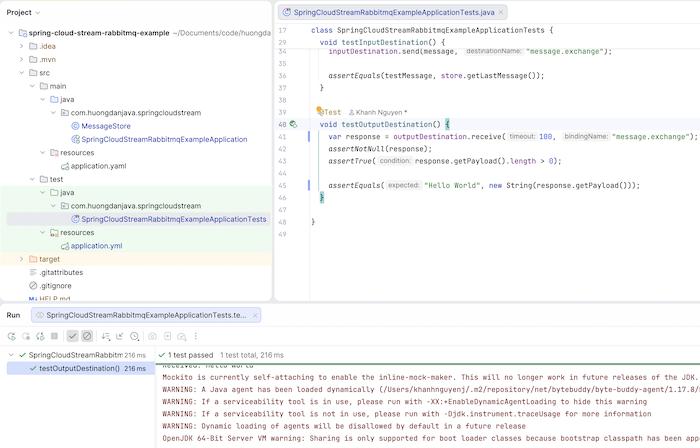This screenshot has height=448, width=700.
Task: Open the test history clock icon
Action: click(134, 336)
